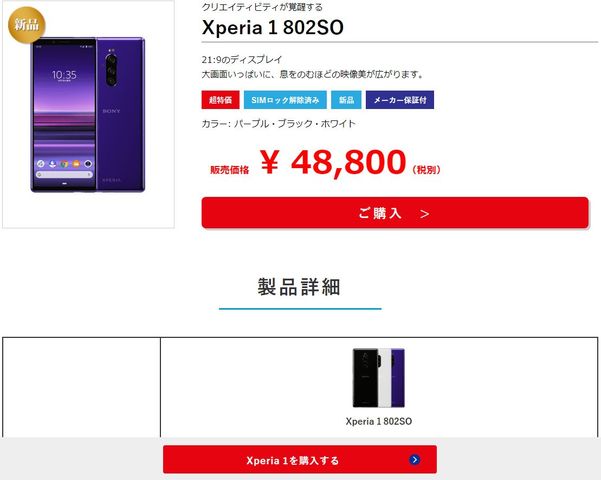Click the (税別) tax note
The image size is (601, 480).
426,170
